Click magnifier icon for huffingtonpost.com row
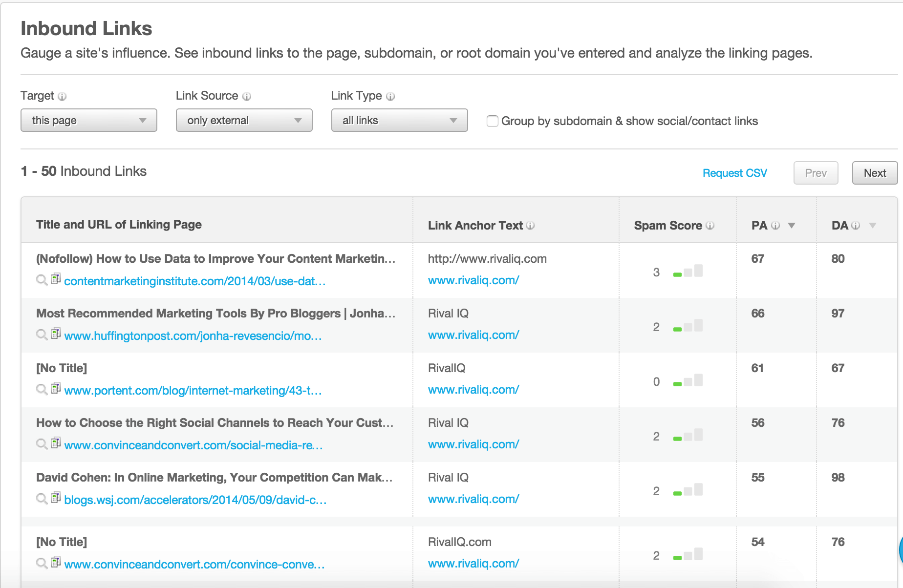 pyautogui.click(x=42, y=335)
